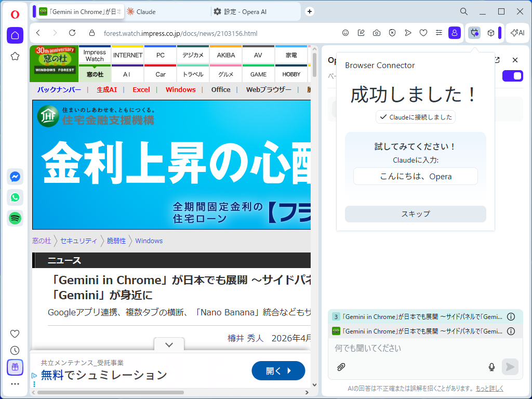The image size is (532, 399).
Task: Open the Opera AI sparkle panel button
Action: [x=516, y=32]
